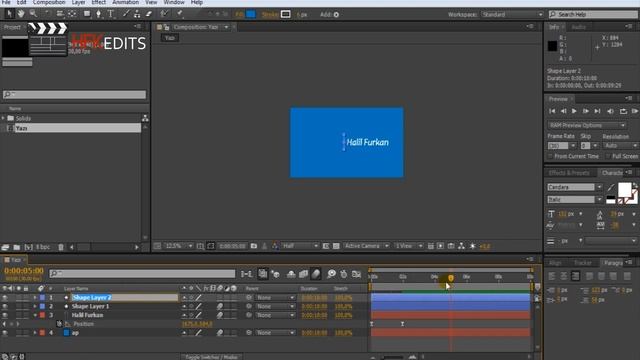Hide the Halil Furkan layer eye icon

point(5,315)
